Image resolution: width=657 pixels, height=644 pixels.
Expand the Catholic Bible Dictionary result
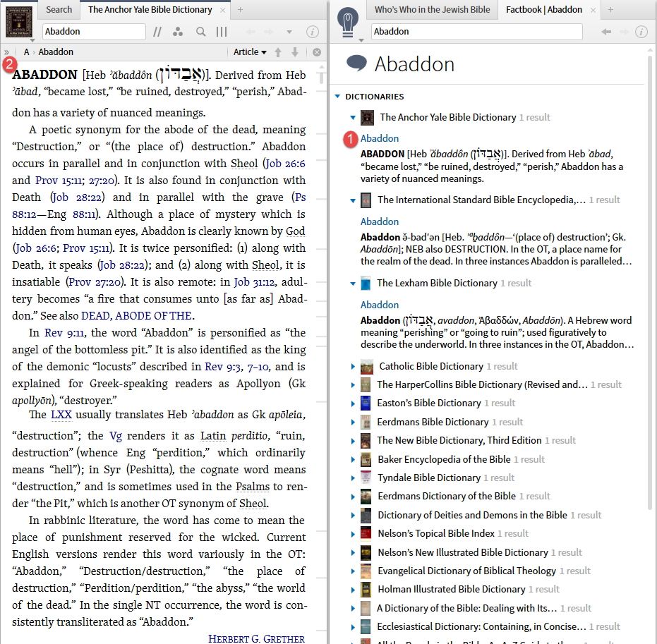click(x=353, y=367)
